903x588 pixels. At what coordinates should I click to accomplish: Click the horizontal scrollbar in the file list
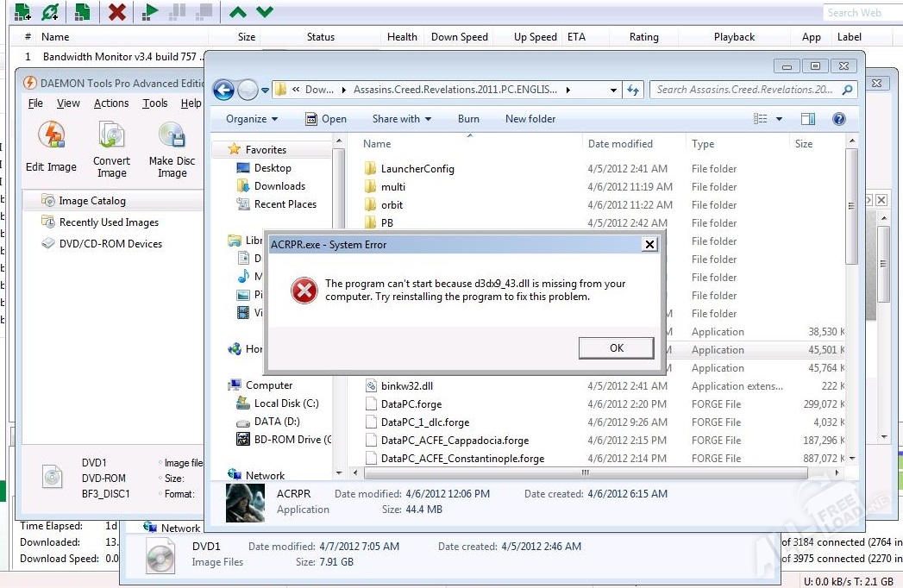586,472
